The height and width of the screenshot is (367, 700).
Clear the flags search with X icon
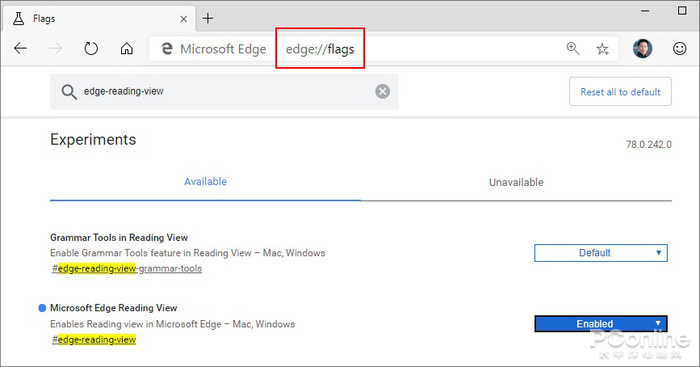(x=383, y=92)
